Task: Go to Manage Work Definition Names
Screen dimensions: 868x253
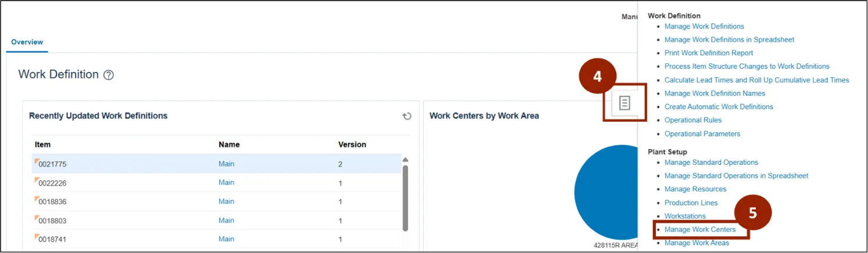Action: click(x=715, y=93)
